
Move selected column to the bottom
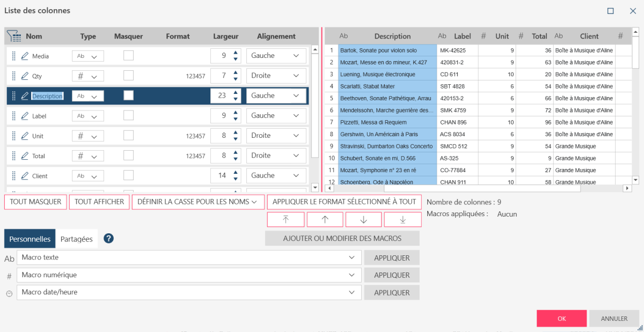click(402, 219)
